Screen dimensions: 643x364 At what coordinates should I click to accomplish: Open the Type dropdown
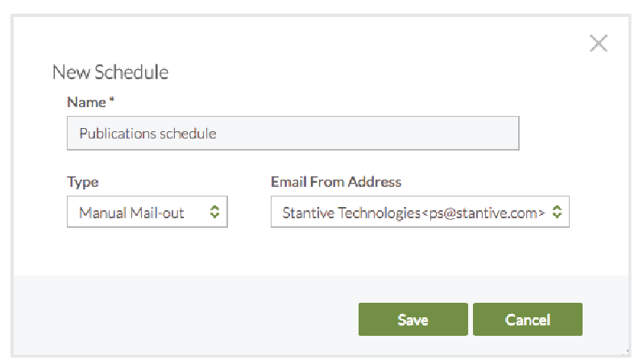(x=147, y=213)
